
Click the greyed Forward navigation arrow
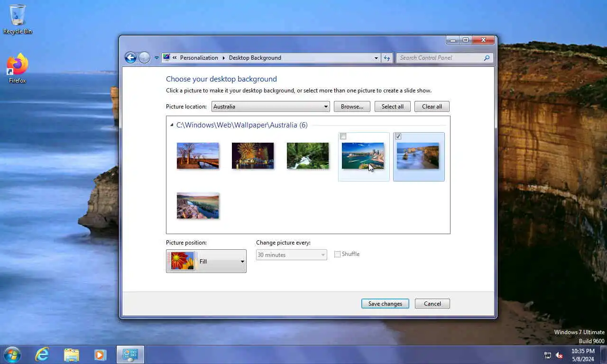[145, 58]
